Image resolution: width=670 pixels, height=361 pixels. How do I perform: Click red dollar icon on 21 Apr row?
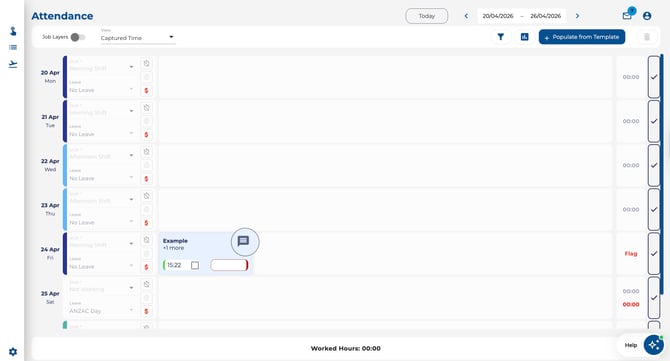click(x=146, y=135)
